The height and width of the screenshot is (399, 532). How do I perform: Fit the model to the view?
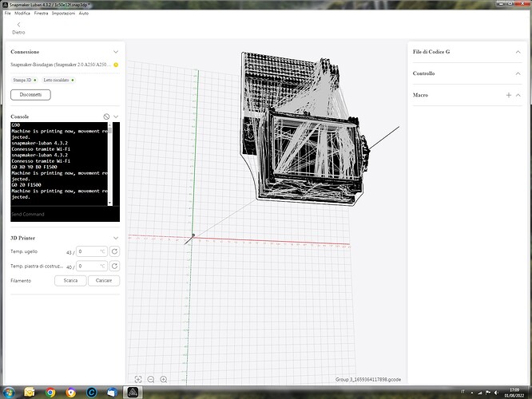138,380
